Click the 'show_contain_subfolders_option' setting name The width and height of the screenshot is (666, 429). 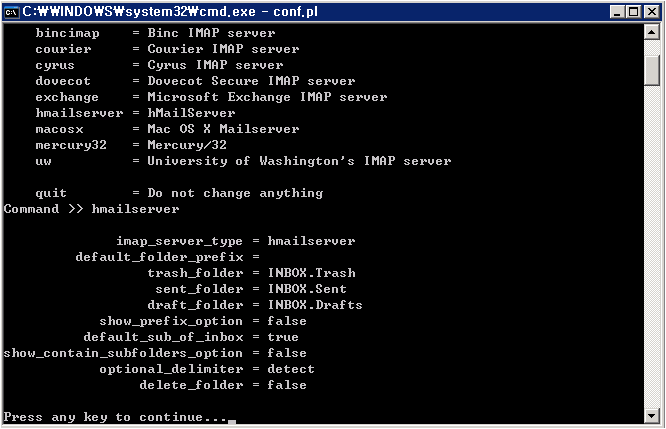123,353
